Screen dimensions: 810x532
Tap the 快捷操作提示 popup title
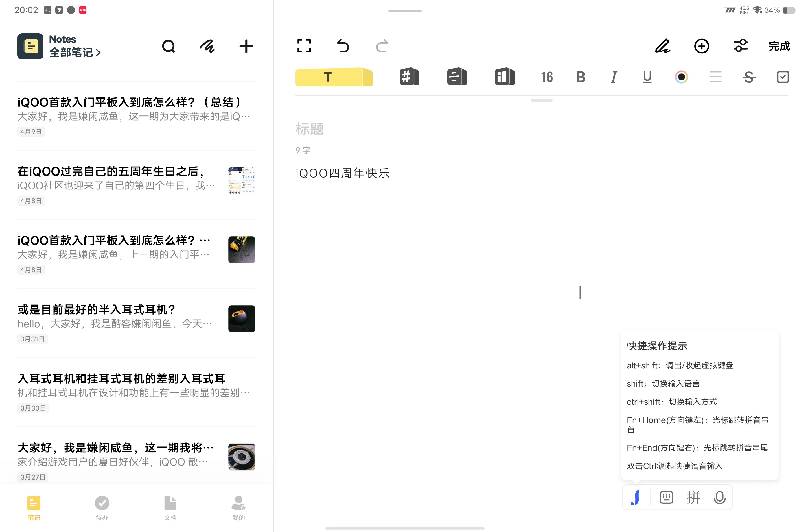click(657, 346)
